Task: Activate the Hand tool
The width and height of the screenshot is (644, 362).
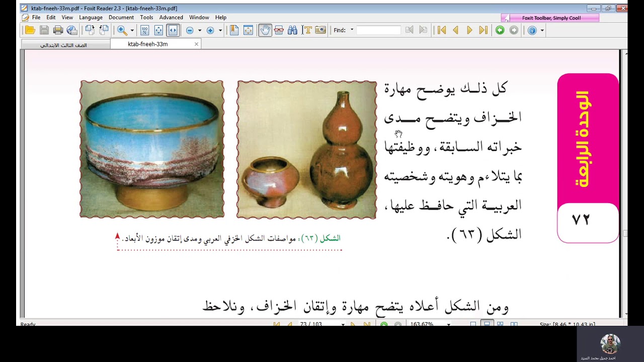Action: [265, 30]
